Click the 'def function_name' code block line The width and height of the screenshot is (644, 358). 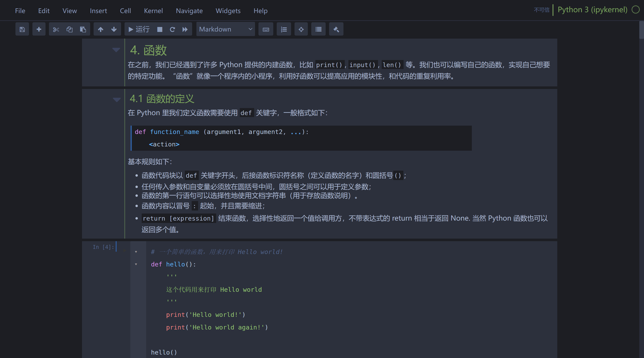(222, 132)
